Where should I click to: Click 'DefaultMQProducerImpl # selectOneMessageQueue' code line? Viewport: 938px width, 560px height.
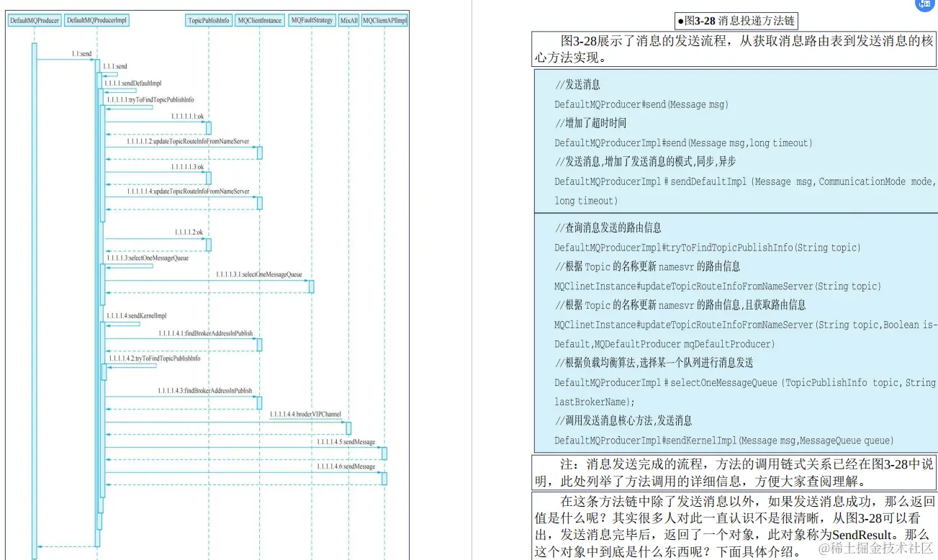tap(745, 382)
